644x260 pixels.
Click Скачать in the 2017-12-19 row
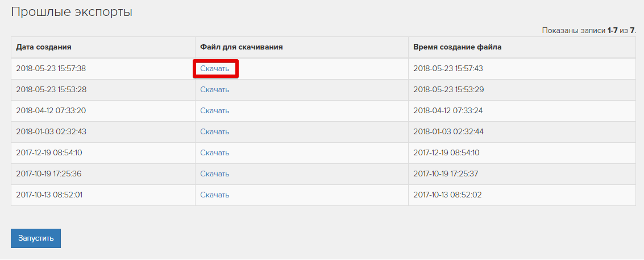(215, 153)
